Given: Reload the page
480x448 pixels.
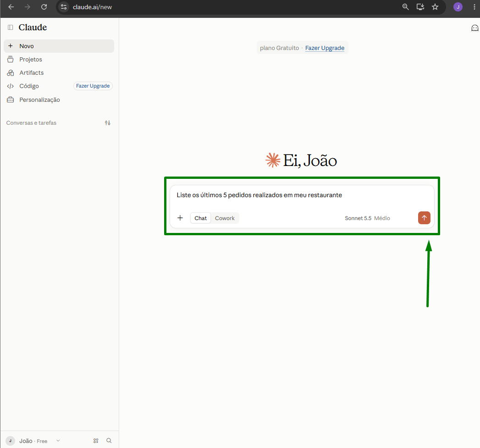Looking at the screenshot, I should coord(44,7).
